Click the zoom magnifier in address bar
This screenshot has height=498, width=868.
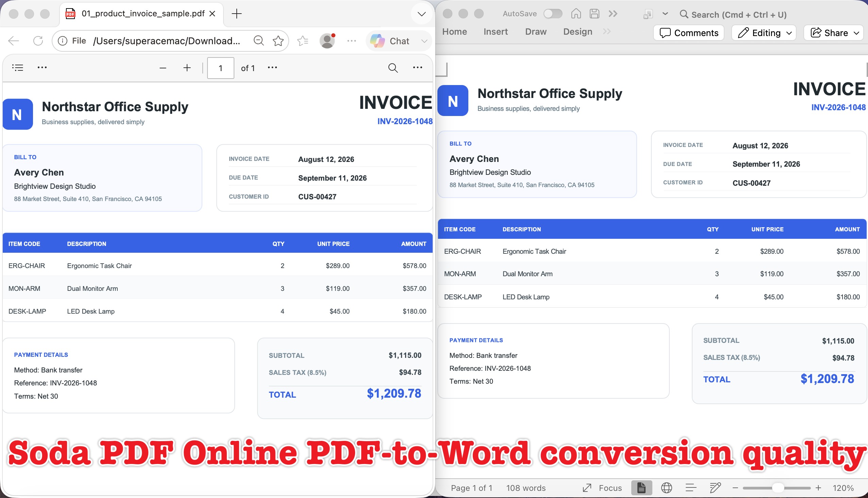pos(258,41)
